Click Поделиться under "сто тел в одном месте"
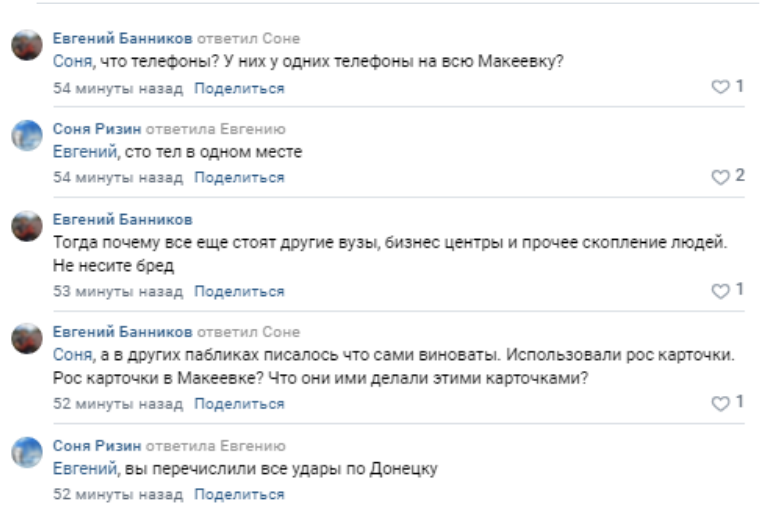The width and height of the screenshot is (765, 511). tap(239, 178)
